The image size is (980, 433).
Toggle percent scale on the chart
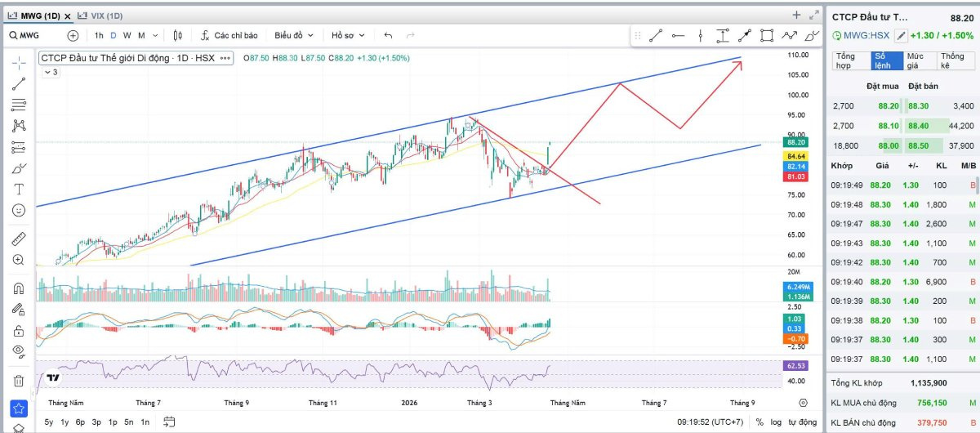pyautogui.click(x=759, y=422)
